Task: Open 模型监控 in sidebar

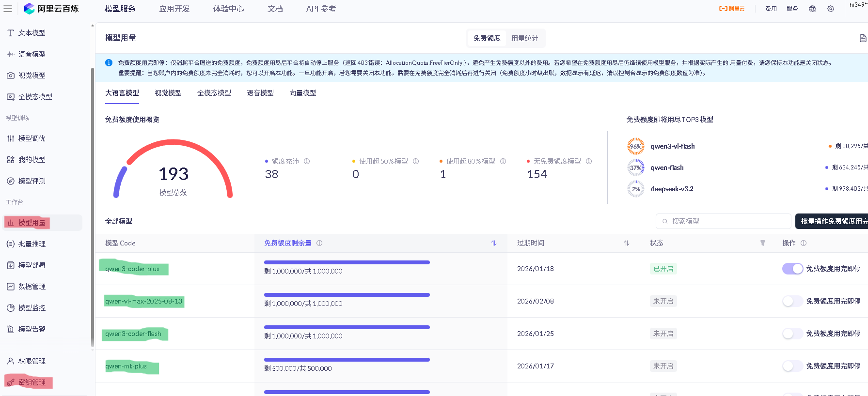Action: pyautogui.click(x=32, y=308)
